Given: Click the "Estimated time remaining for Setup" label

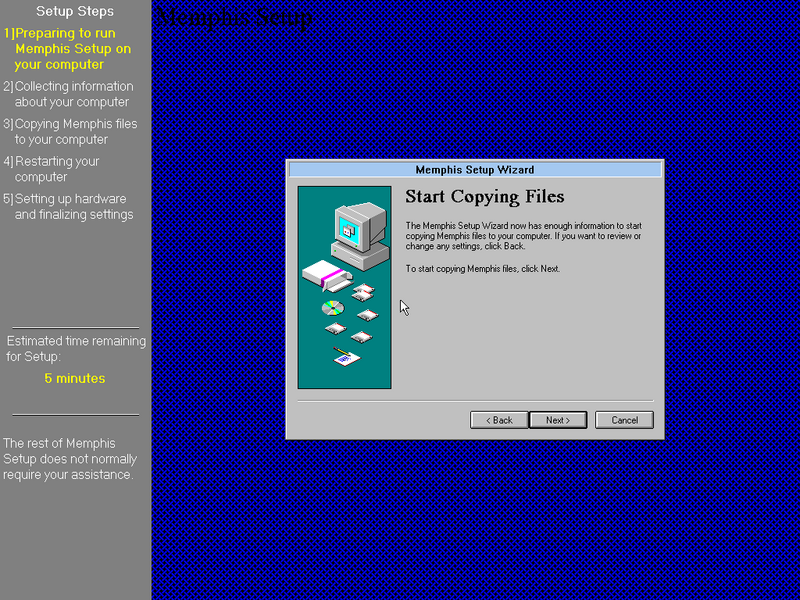Looking at the screenshot, I should pos(76,348).
